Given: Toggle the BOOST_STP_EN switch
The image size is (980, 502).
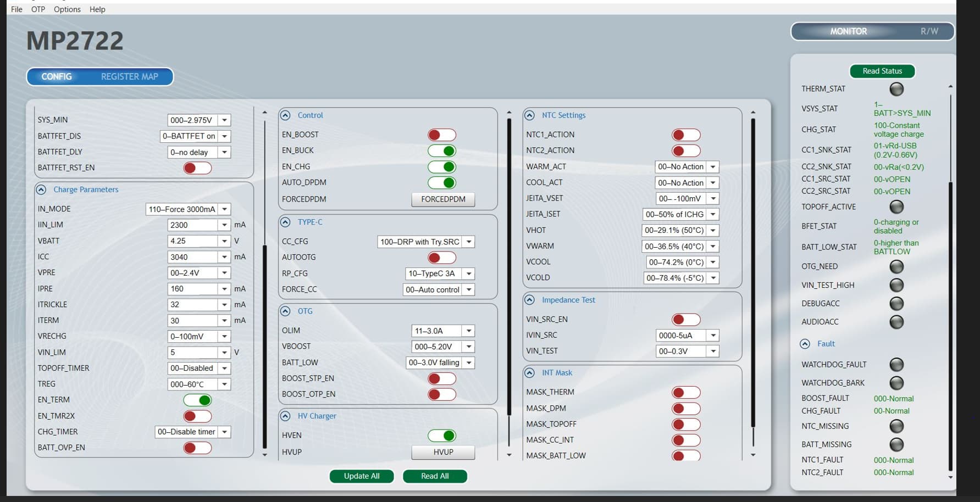Looking at the screenshot, I should (x=442, y=378).
